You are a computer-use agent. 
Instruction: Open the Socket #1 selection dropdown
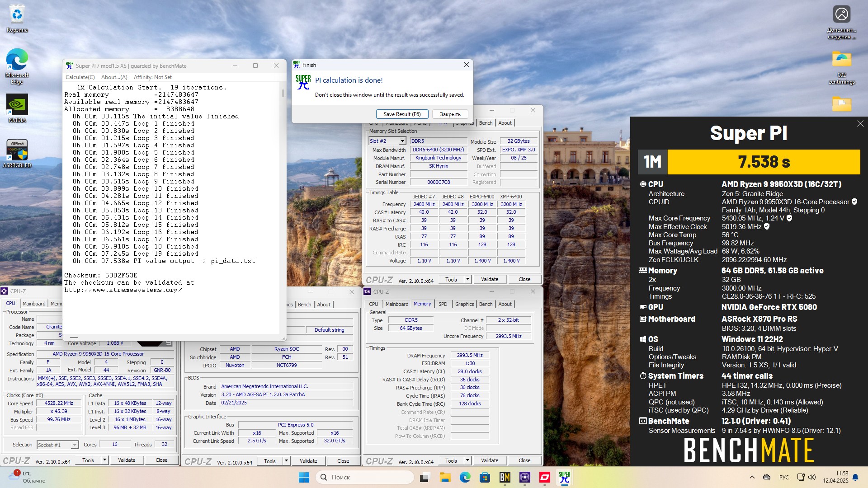click(x=57, y=445)
